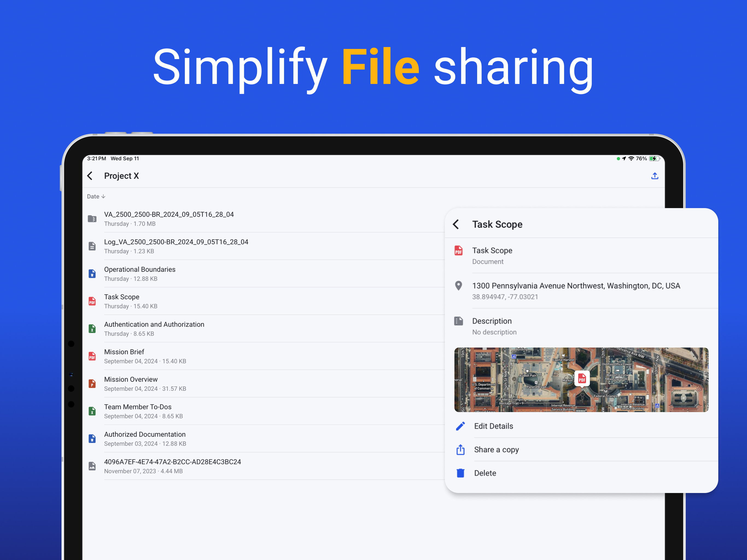This screenshot has width=747, height=560.
Task: Open the Mission Brief file name
Action: tap(124, 352)
